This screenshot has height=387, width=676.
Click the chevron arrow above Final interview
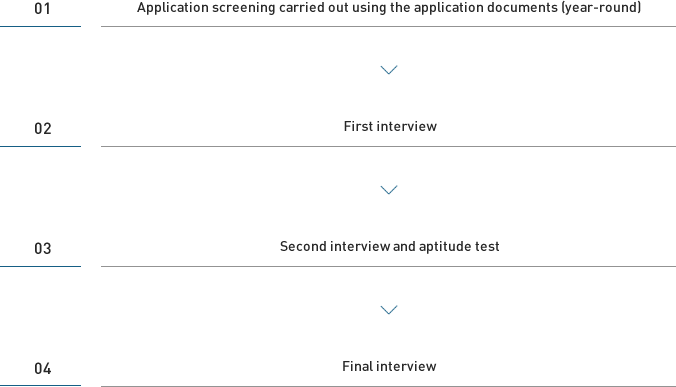(x=389, y=310)
